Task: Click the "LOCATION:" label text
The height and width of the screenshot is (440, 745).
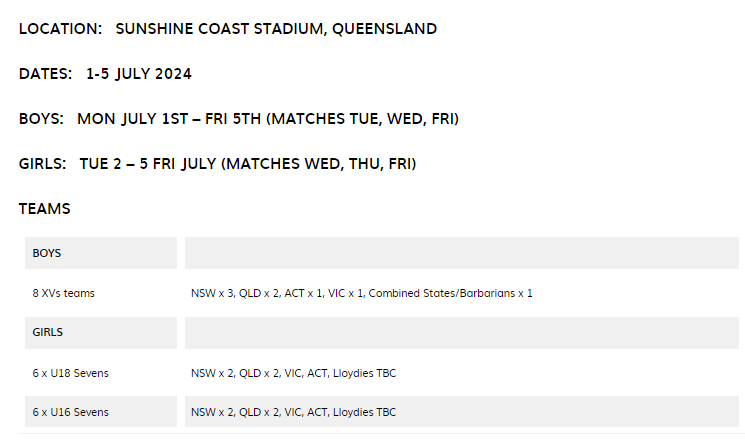Action: pos(60,29)
